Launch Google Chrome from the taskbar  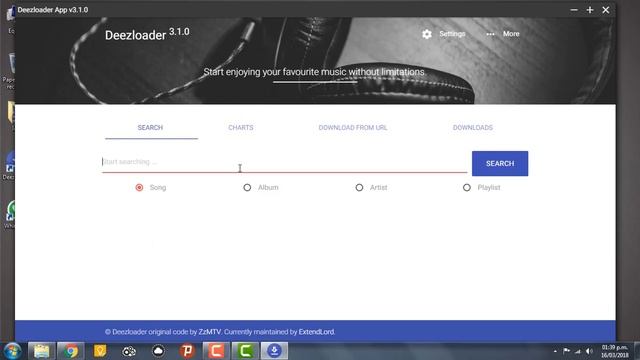coord(71,351)
